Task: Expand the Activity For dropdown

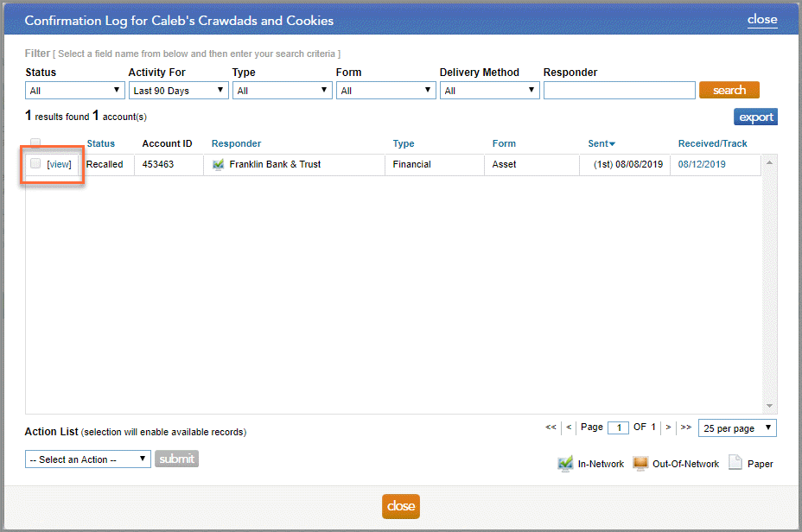Action: pyautogui.click(x=178, y=91)
